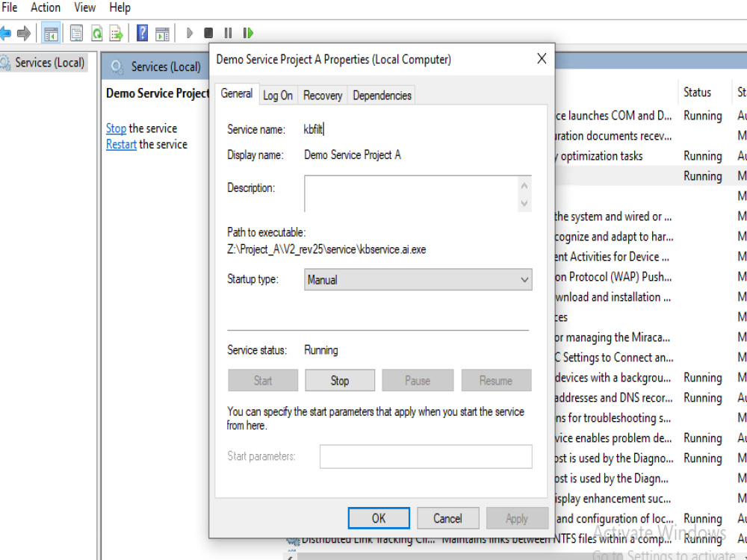Click the Description scroll down arrow

(524, 203)
